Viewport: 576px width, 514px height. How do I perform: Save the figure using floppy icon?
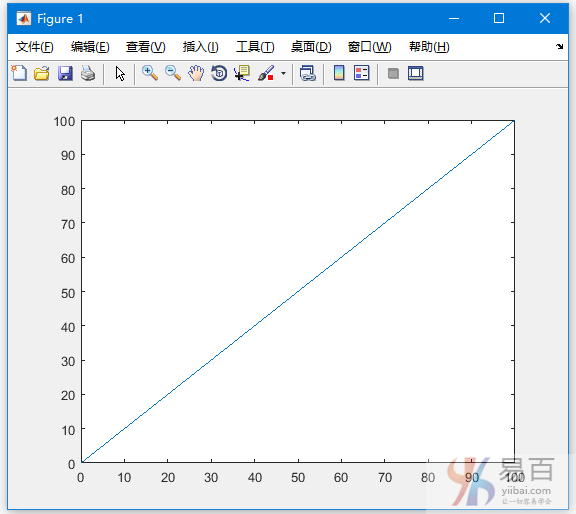click(x=65, y=73)
